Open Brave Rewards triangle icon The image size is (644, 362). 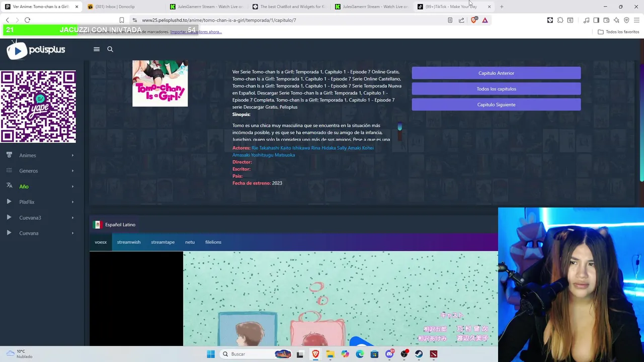[x=485, y=20]
